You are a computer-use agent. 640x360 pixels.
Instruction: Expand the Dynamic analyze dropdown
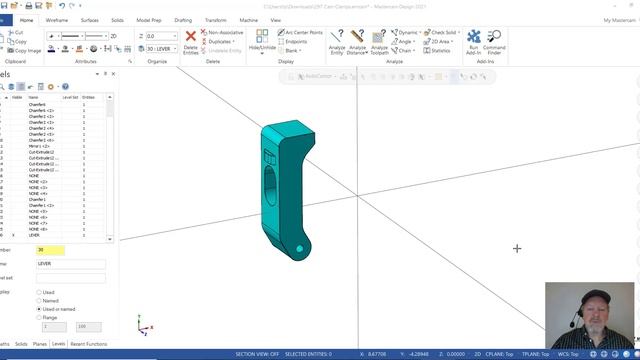[x=420, y=32]
